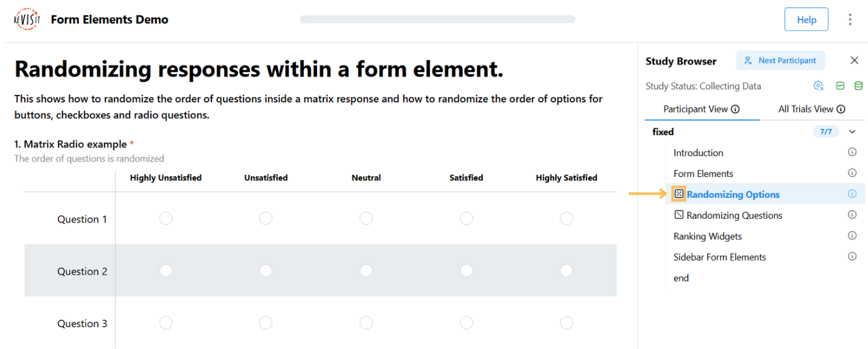The image size is (868, 349).
Task: Click the study settings gear icon
Action: pyautogui.click(x=818, y=86)
